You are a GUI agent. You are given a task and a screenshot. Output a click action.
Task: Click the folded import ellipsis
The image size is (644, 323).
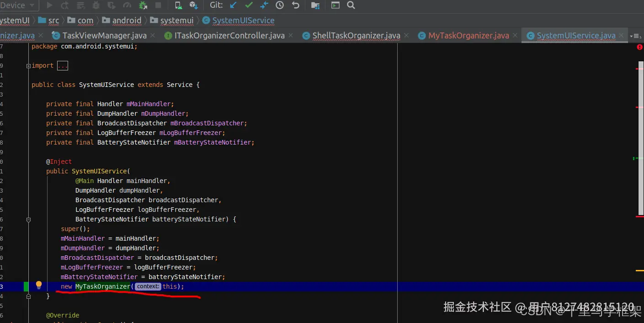click(x=63, y=66)
